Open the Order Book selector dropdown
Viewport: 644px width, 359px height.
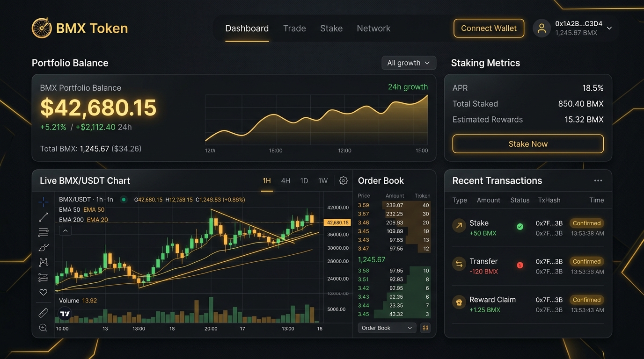387,328
